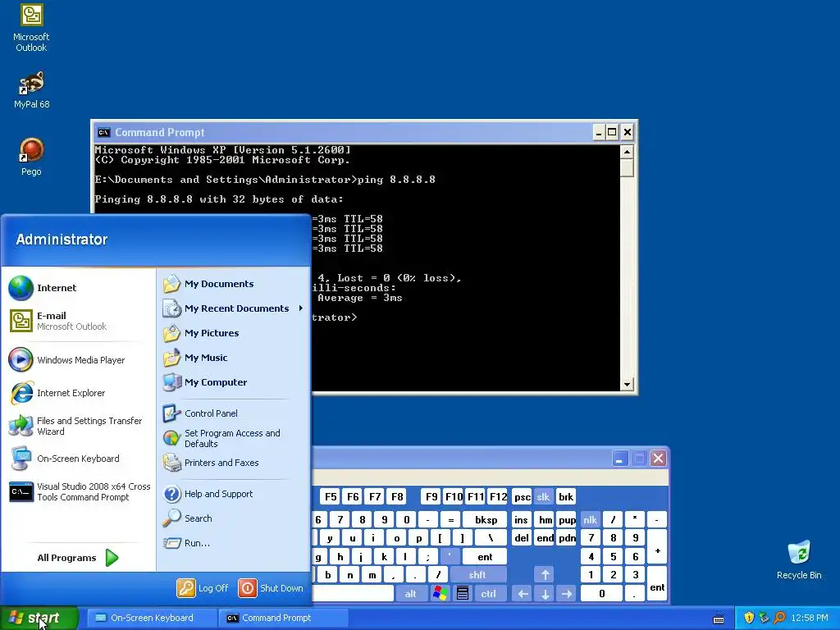The height and width of the screenshot is (630, 840).
Task: Expand All Programs list
Action: click(78, 558)
